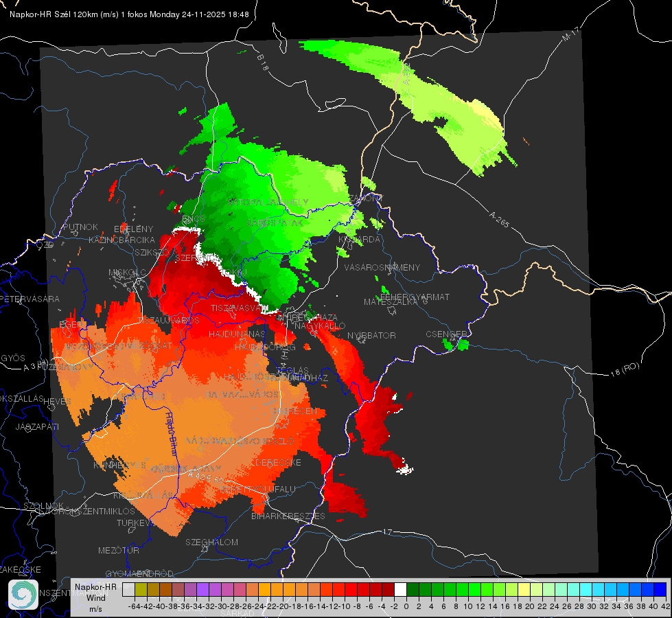Viewport: 672px width, 618px height.
Task: Click the 'NYÍRBÁTOR' city label
Action: 371,335
